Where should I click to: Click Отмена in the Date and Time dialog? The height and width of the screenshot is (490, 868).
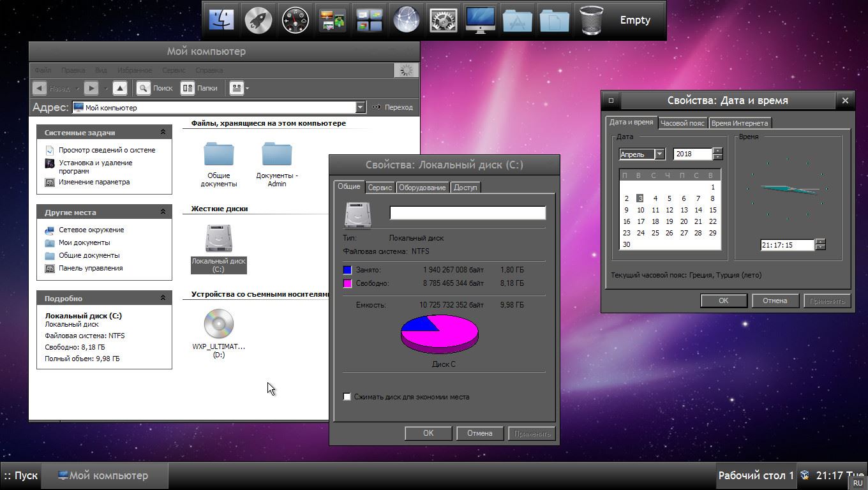pyautogui.click(x=775, y=301)
